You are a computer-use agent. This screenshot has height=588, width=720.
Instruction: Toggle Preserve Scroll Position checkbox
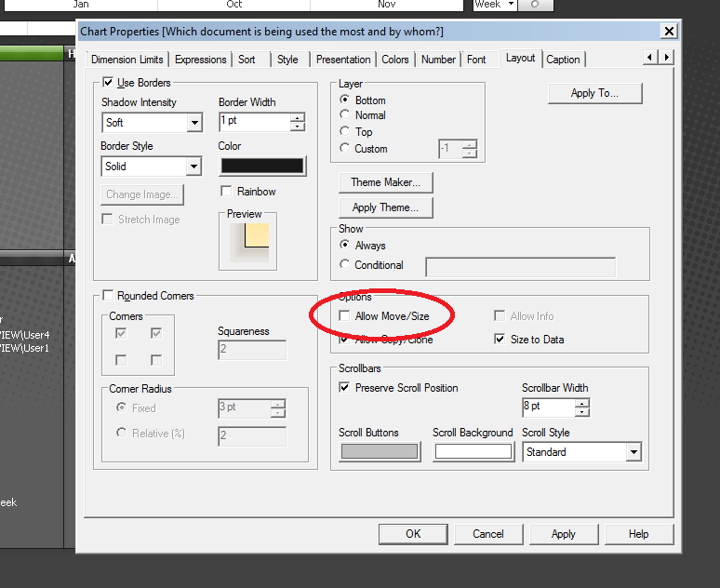344,387
